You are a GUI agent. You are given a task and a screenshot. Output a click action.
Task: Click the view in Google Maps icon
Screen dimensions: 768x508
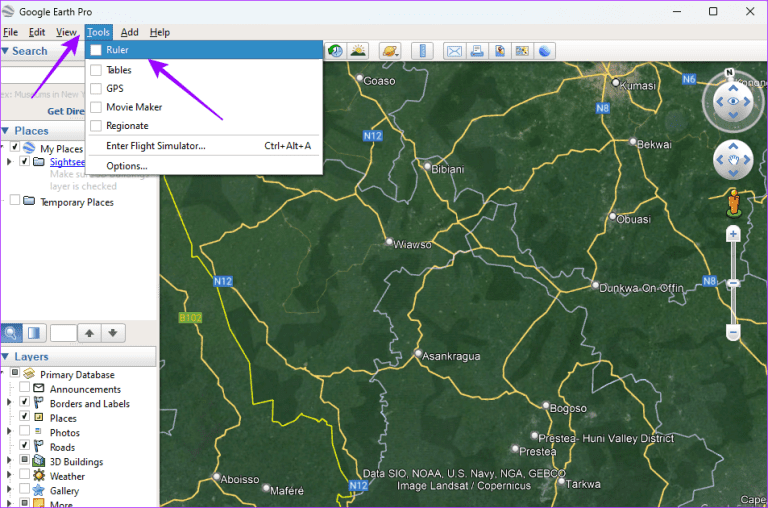[522, 51]
